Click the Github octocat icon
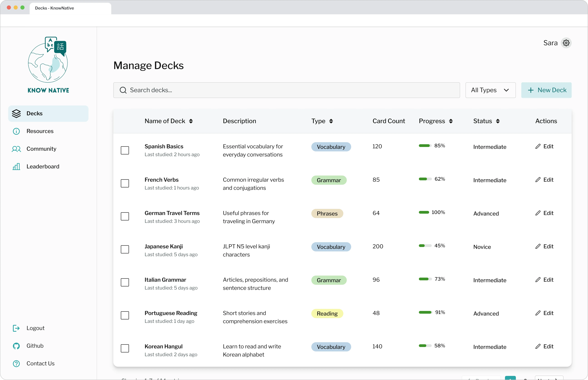The height and width of the screenshot is (380, 588). [x=16, y=346]
